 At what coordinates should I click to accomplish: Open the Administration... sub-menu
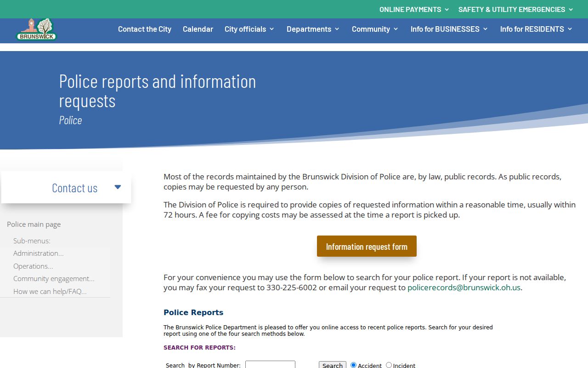click(x=39, y=253)
